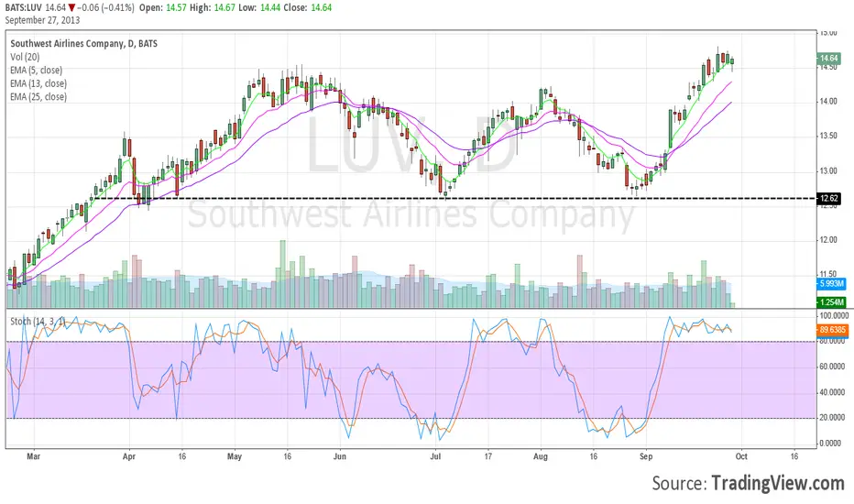Click the Oct label on the time axis
Image resolution: width=854 pixels, height=504 pixels.
pyautogui.click(x=741, y=456)
